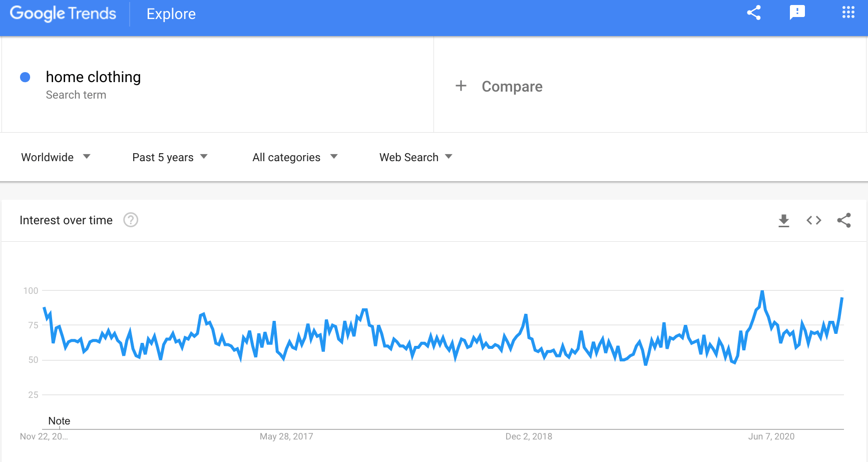
Task: Expand the All categories dropdown
Action: (x=295, y=157)
